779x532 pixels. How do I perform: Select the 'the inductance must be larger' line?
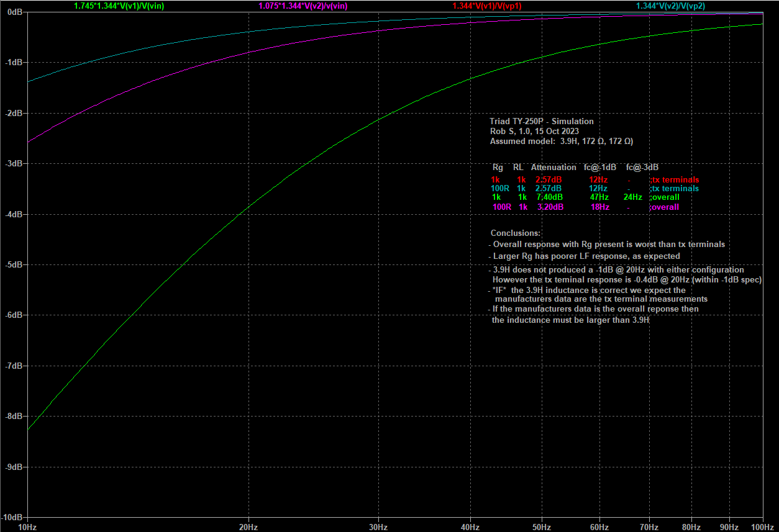tap(570, 320)
